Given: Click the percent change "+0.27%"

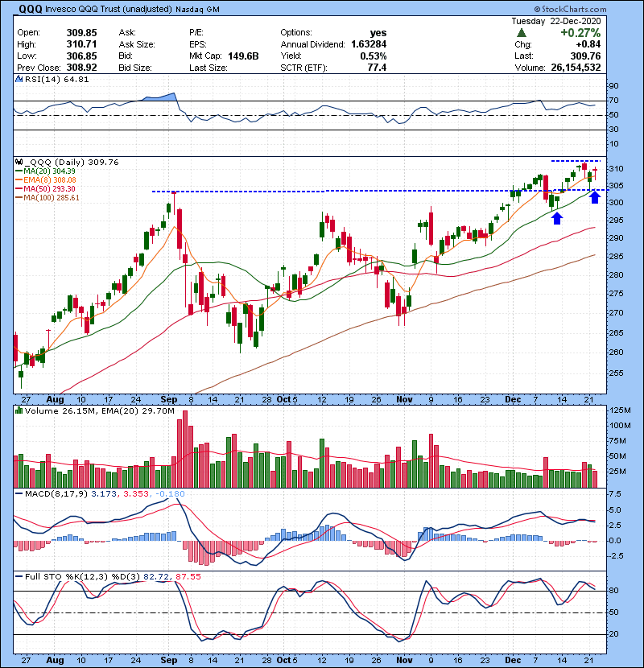Looking at the screenshot, I should coord(580,33).
